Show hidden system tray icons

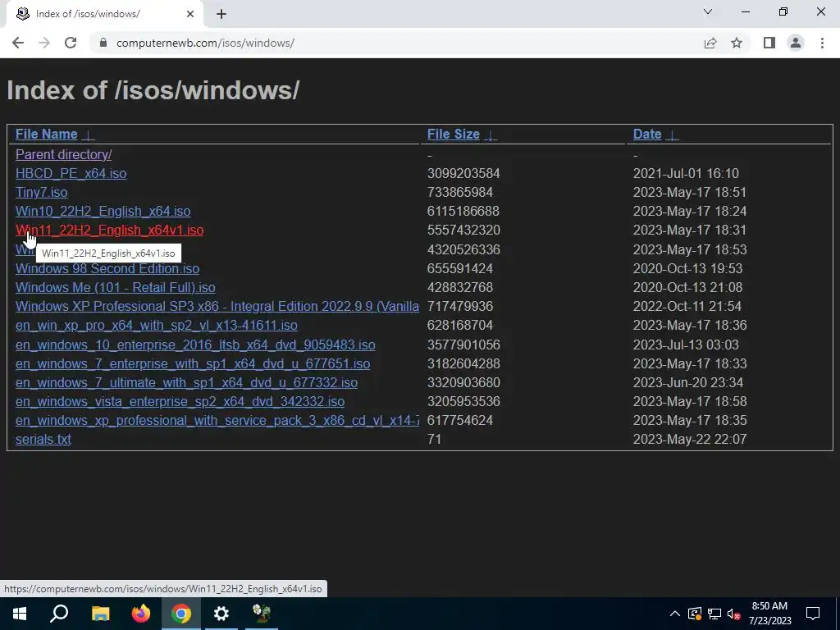click(x=675, y=614)
